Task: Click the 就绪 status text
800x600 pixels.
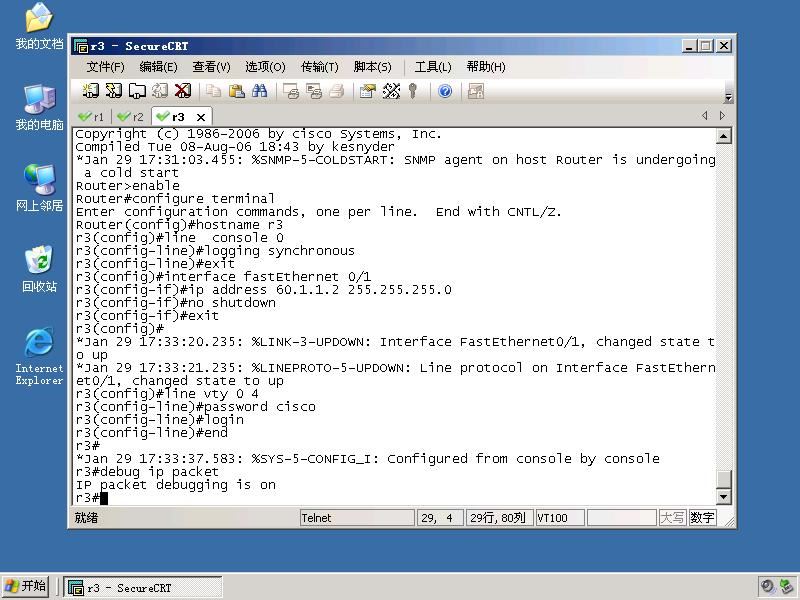Action: pyautogui.click(x=86, y=518)
